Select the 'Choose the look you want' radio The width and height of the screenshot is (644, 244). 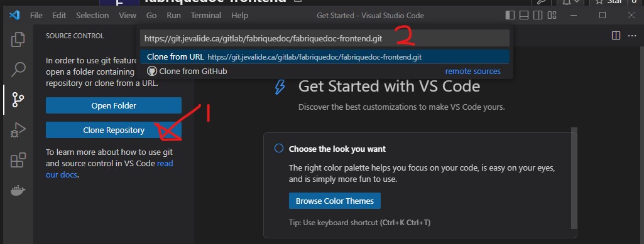pyautogui.click(x=278, y=148)
